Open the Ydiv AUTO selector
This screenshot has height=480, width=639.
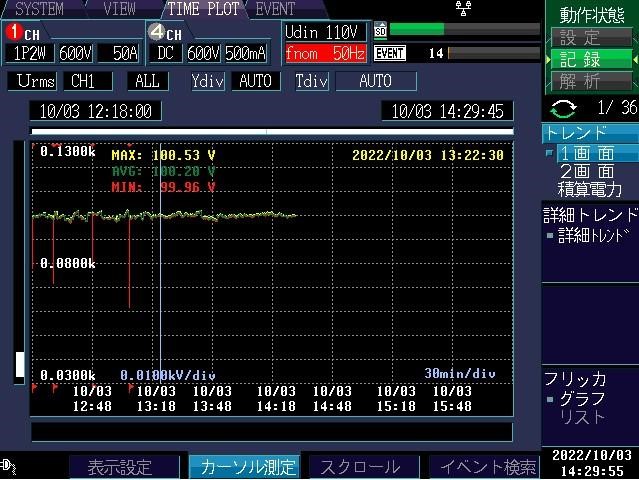tap(255, 81)
